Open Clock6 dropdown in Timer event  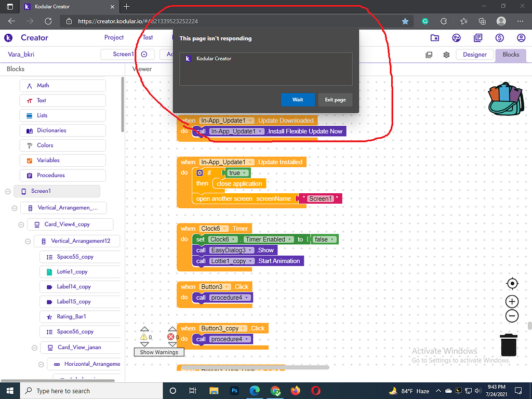[x=224, y=229]
